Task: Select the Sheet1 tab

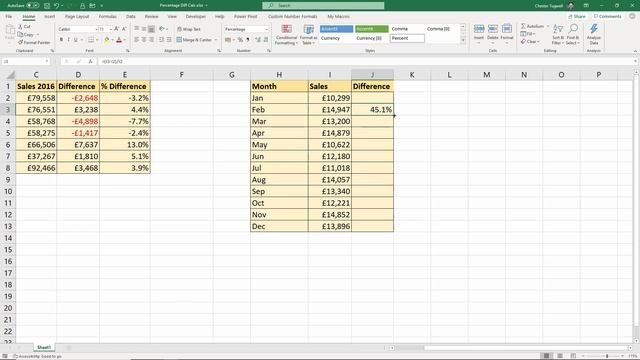Action: coord(44,347)
